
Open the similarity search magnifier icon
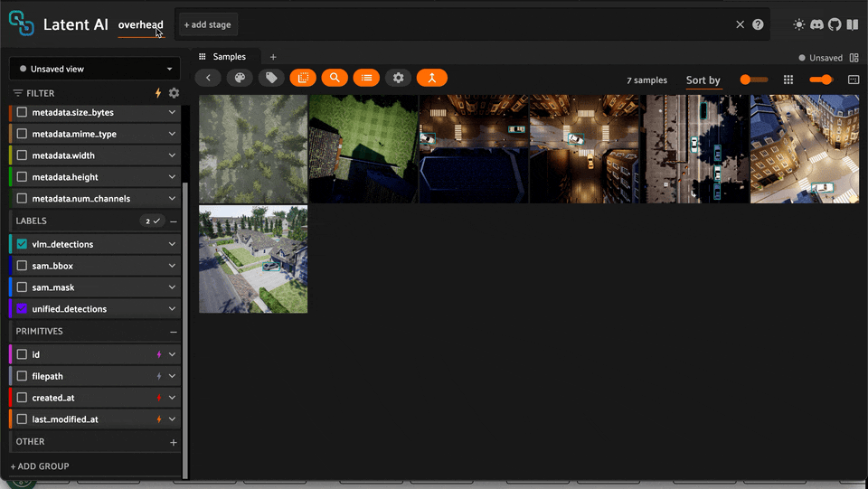[335, 78]
